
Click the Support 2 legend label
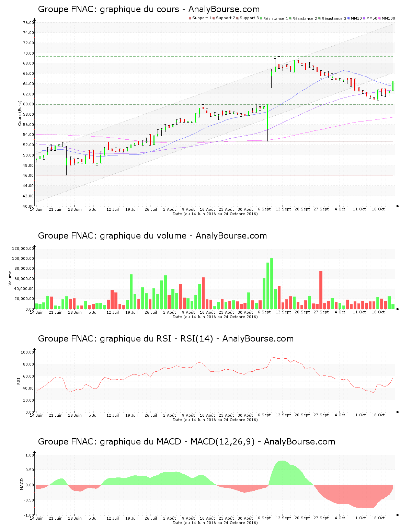tap(226, 18)
